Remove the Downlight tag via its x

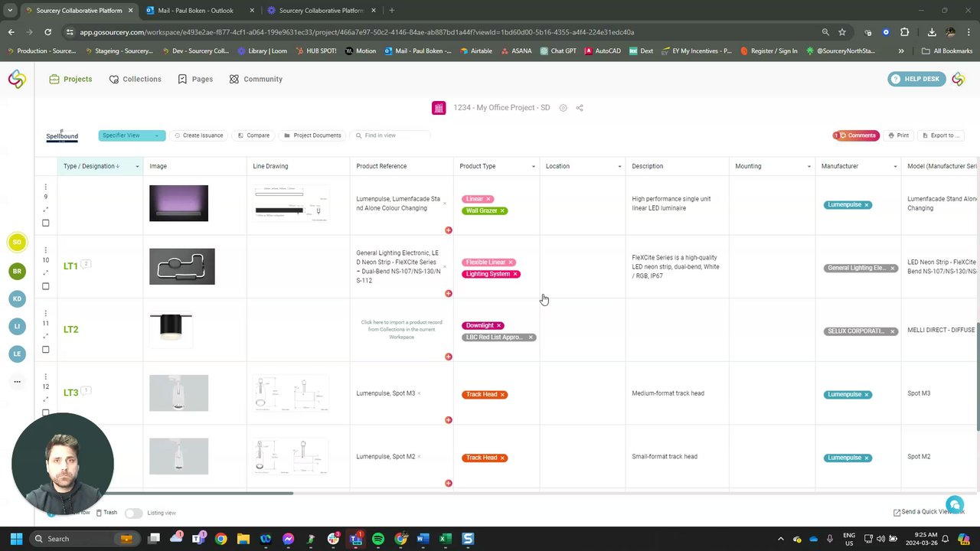[498, 325]
